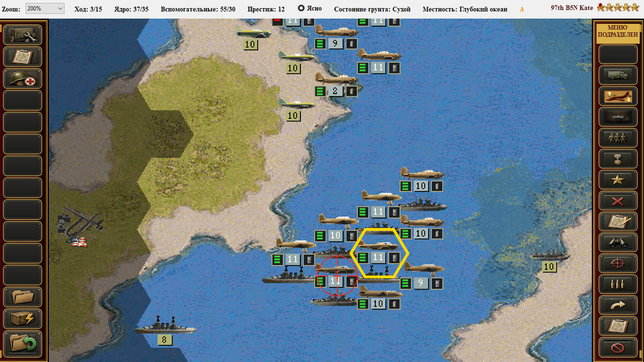Click the empty top slot in unit menu
This screenshot has width=644, height=362.
click(x=618, y=54)
